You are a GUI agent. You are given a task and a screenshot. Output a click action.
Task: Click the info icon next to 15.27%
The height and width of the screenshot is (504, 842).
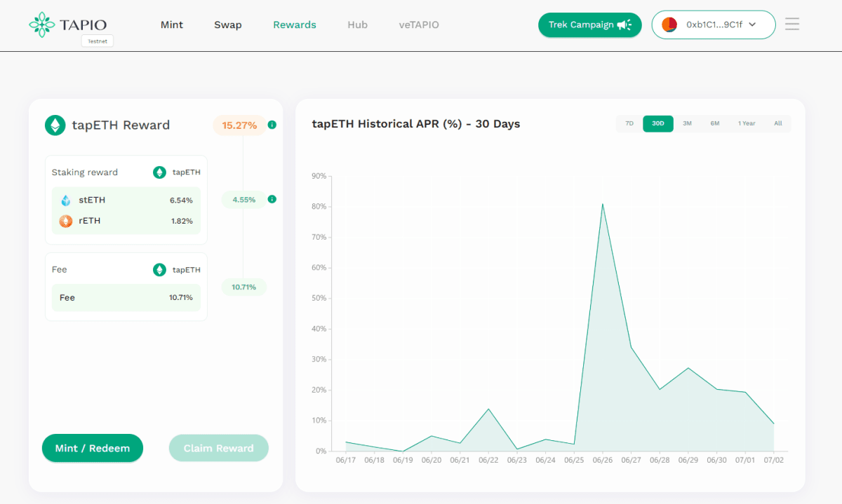(272, 125)
